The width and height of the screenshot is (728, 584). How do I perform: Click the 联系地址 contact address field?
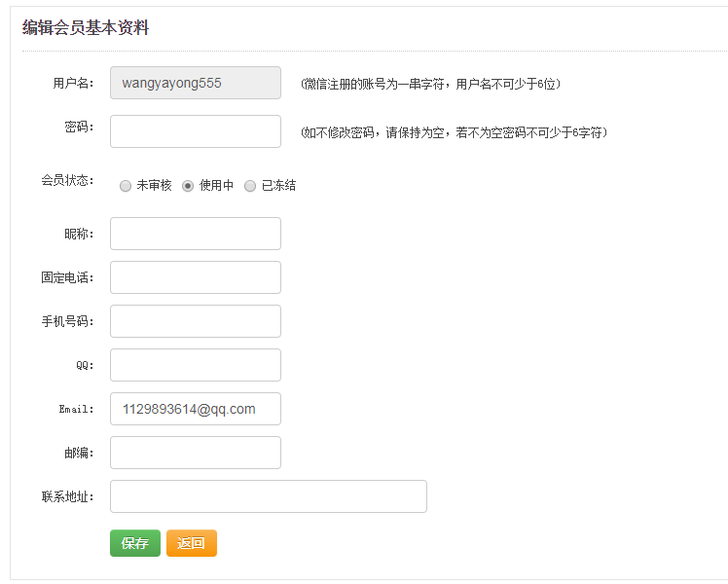coord(269,496)
